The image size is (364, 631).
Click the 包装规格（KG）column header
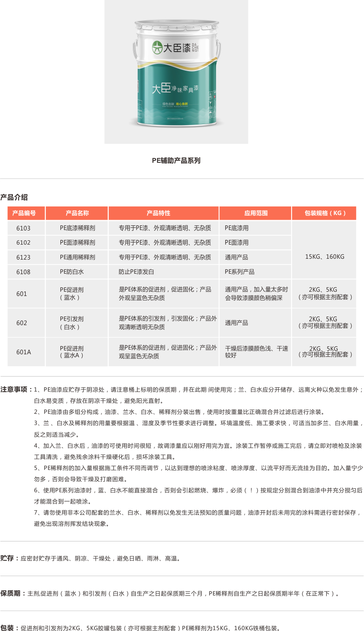click(x=325, y=213)
